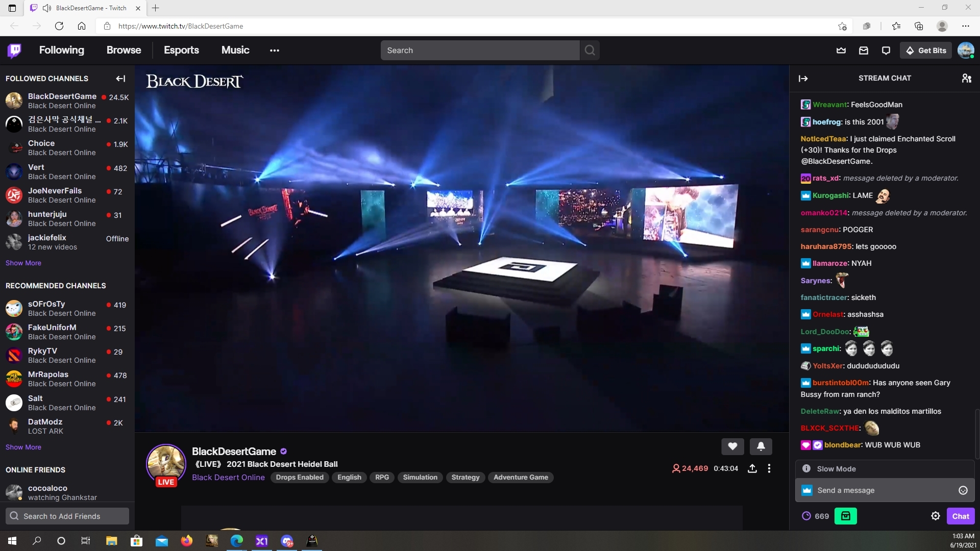
Task: Click the BlackDesertGame live avatar
Action: tap(166, 464)
